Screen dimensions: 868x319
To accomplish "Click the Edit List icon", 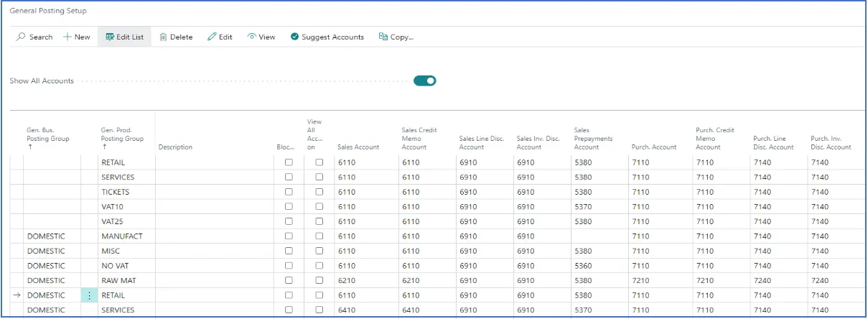I will (110, 37).
